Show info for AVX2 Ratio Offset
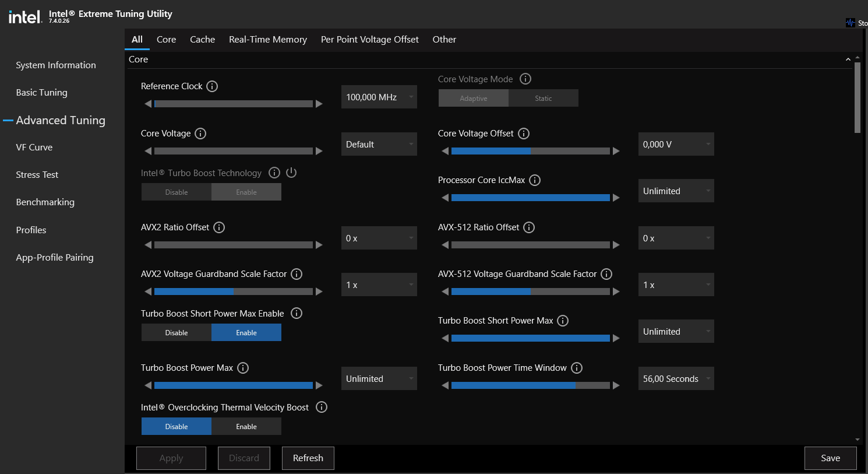The image size is (868, 474). (x=219, y=227)
